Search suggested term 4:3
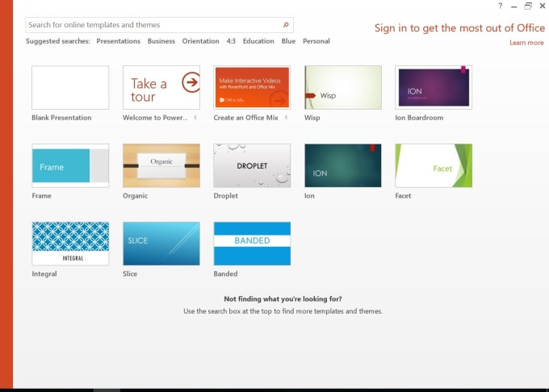 pos(231,41)
